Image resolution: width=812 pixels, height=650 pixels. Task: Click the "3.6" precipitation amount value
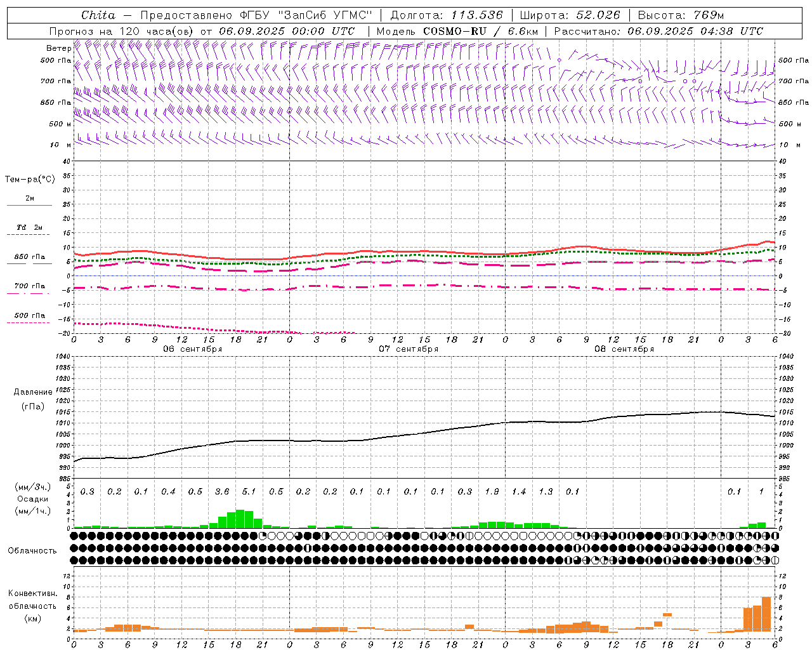click(222, 491)
